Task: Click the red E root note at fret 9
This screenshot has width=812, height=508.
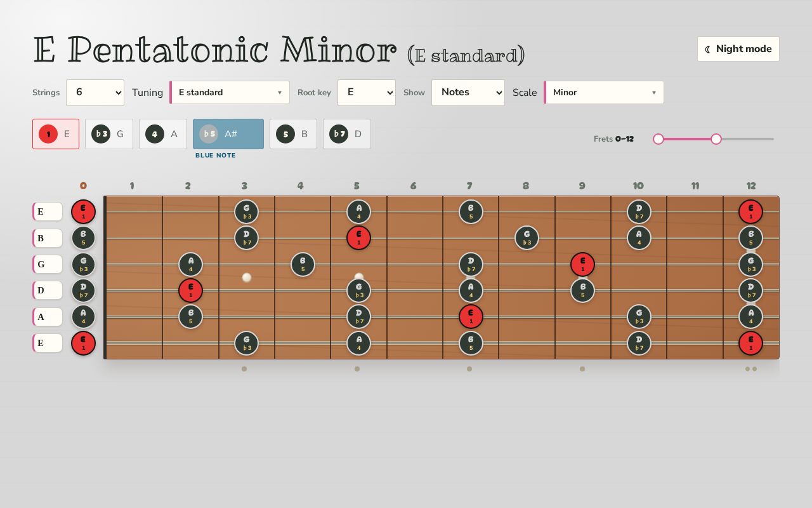Action: click(x=582, y=264)
